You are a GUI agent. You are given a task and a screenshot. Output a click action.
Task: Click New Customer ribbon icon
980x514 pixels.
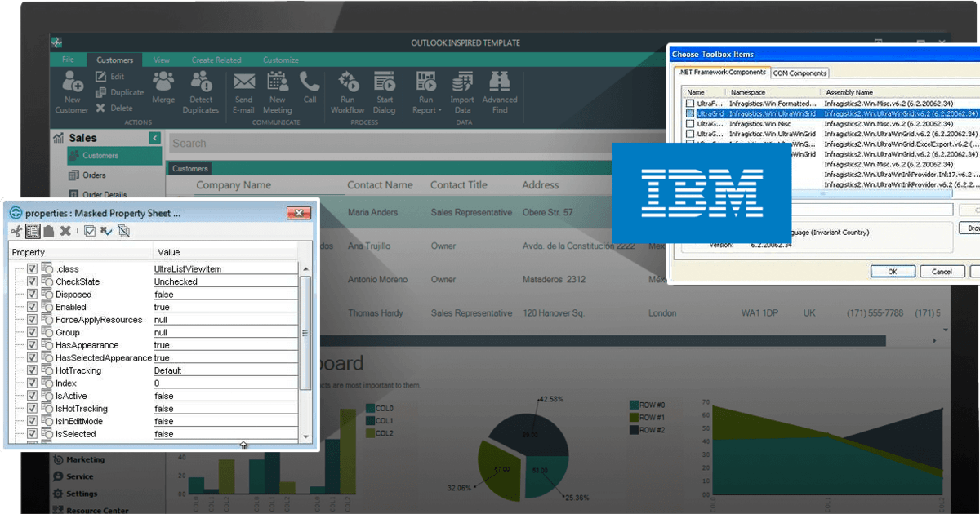[72, 82]
